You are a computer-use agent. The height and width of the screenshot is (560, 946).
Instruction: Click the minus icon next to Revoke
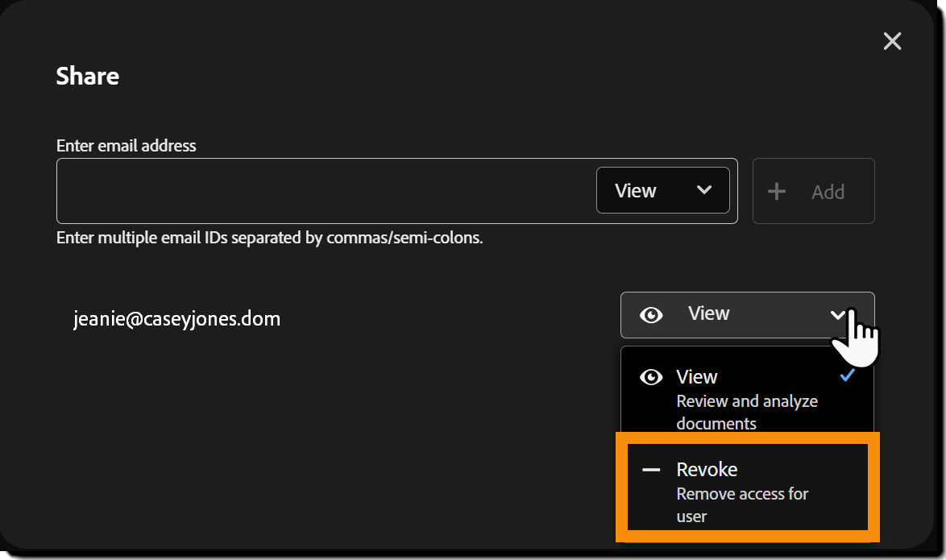[x=651, y=470]
